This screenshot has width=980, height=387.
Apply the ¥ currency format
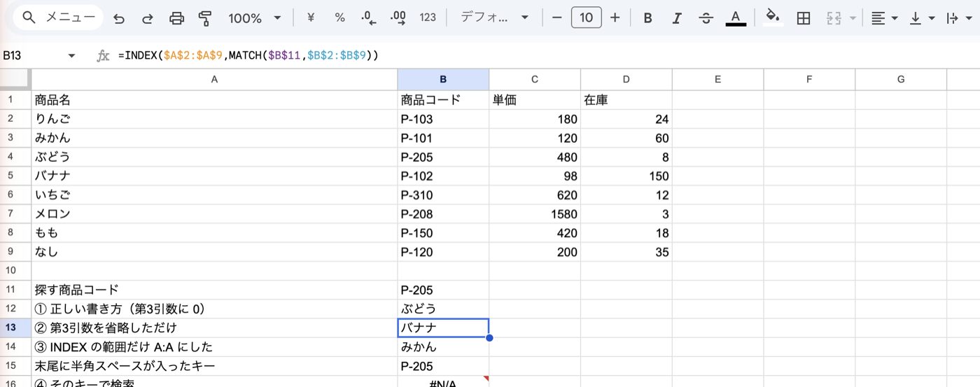[311, 17]
